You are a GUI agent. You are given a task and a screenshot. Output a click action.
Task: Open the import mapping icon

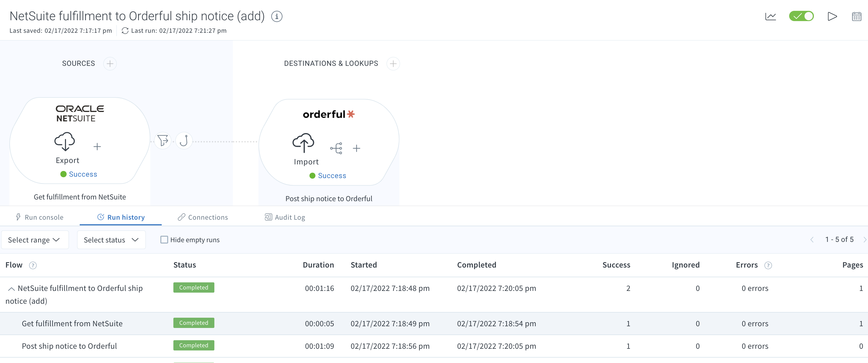click(336, 148)
